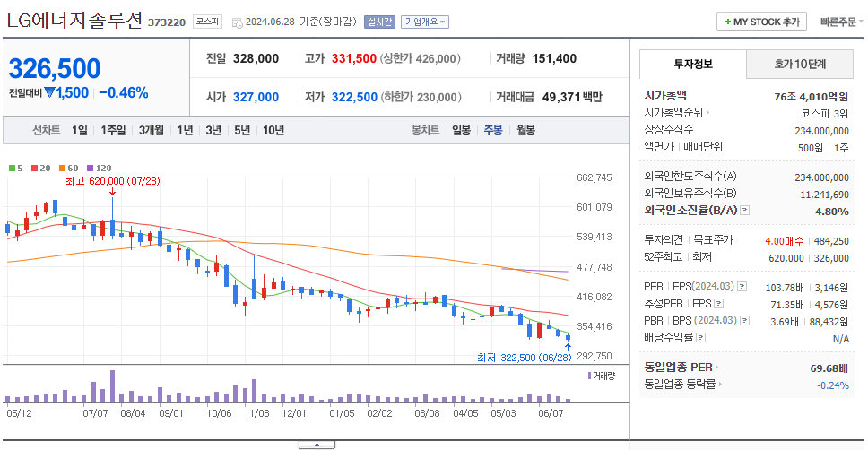
Task: Select the 1년 line chart period
Action: coord(185,131)
